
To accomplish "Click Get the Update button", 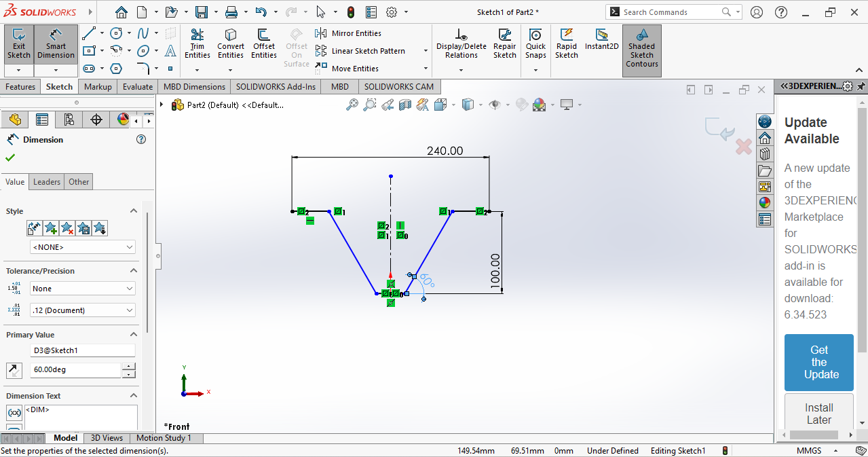I will coord(819,363).
